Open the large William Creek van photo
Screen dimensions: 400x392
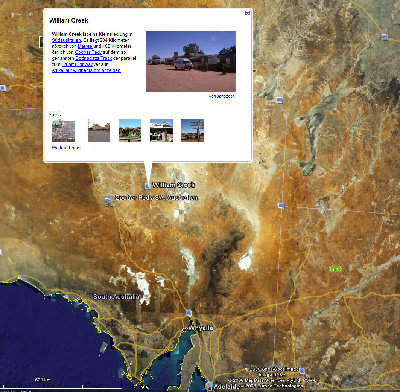pyautogui.click(x=191, y=61)
